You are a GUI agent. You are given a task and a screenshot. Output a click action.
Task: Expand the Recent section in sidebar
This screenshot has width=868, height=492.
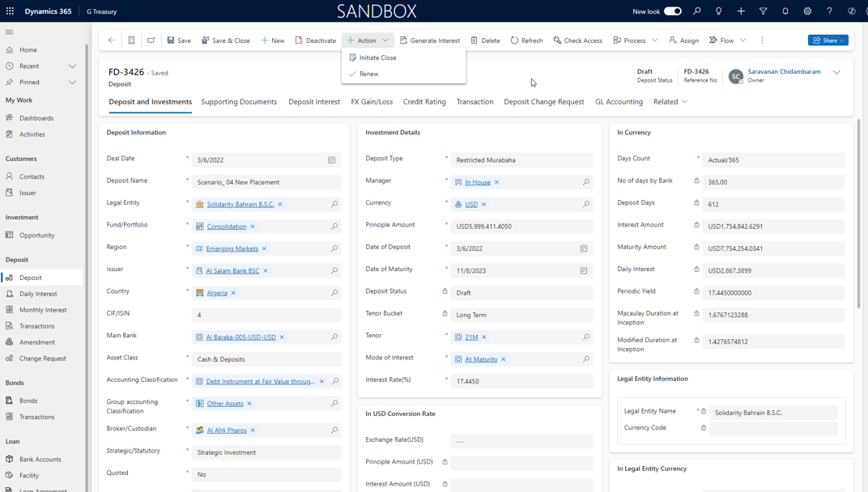[72, 66]
